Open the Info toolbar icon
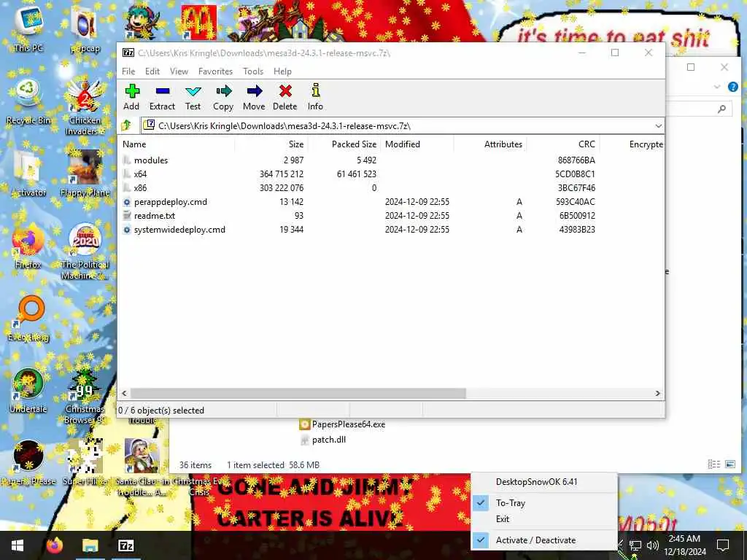Image resolution: width=747 pixels, height=560 pixels. [315, 97]
